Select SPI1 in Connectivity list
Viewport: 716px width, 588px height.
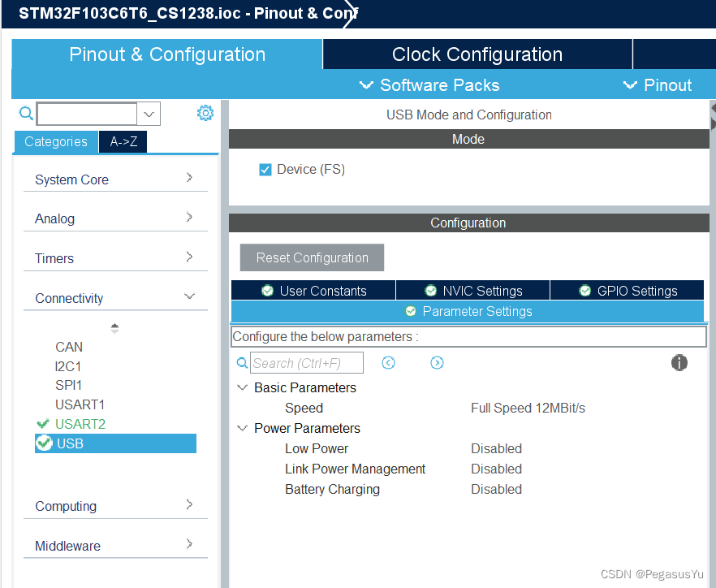[68, 385]
